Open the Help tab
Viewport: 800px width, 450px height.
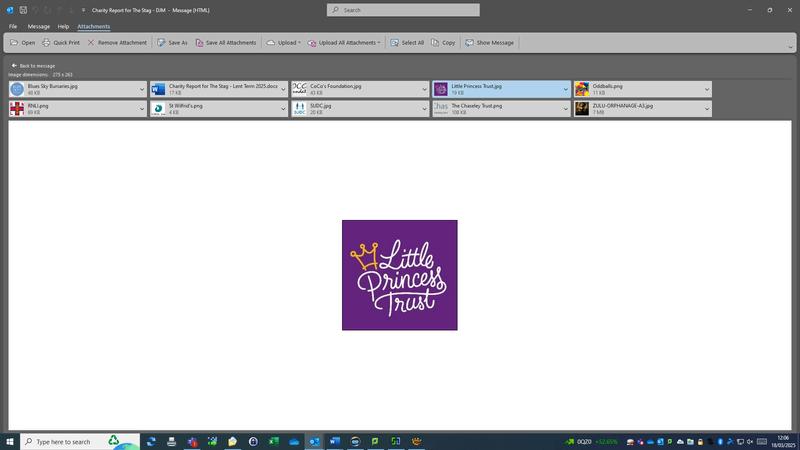click(63, 27)
